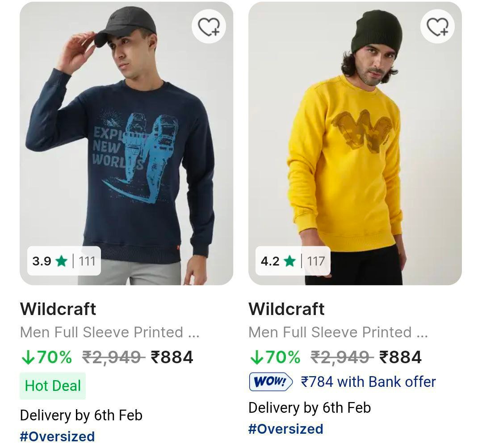Open truncated title of yellow sweatshirt
Image resolution: width=482 pixels, height=448 pixels.
338,332
